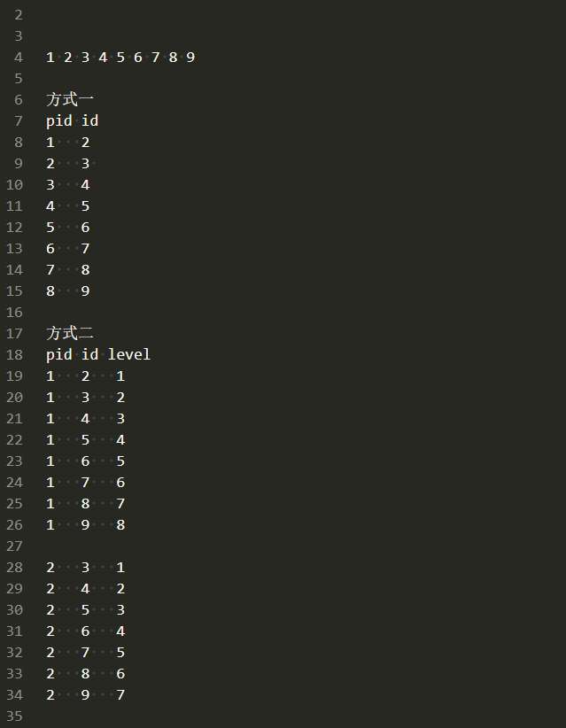566x728 pixels.
Task: Click level value 4 on line 22
Action: tap(120, 439)
